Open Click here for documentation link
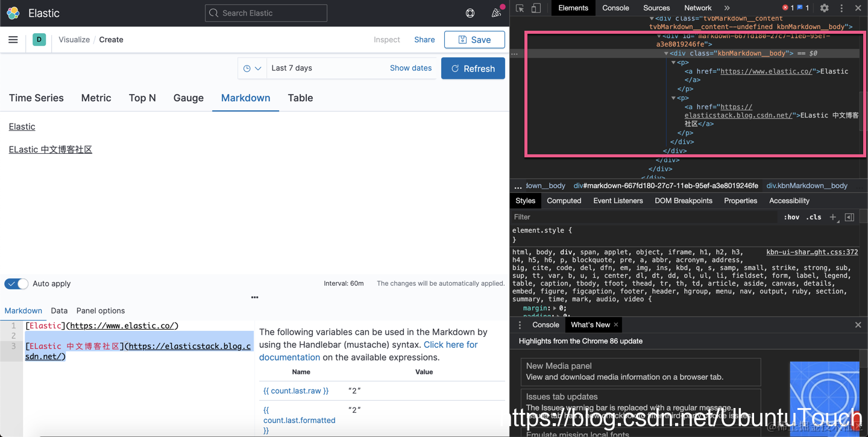Viewport: 868px width, 437px height. (368, 351)
